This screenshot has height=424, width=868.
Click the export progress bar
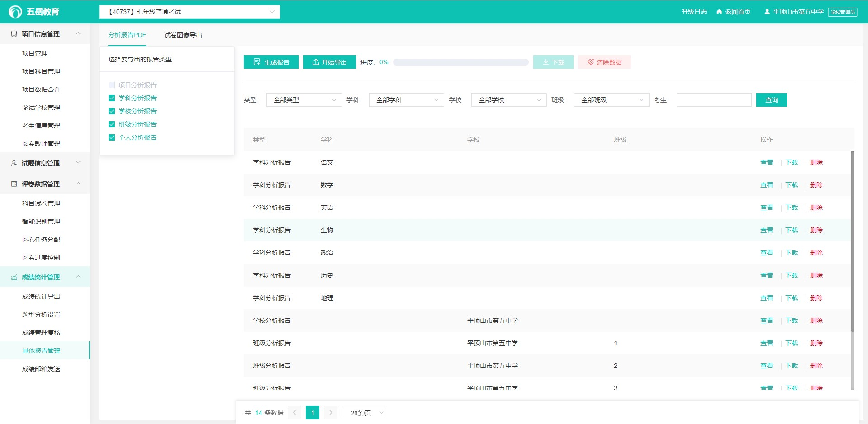[x=460, y=62]
